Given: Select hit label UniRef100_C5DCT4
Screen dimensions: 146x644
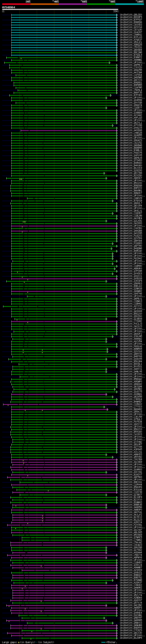Looking at the screenshot, I should 131,555.
